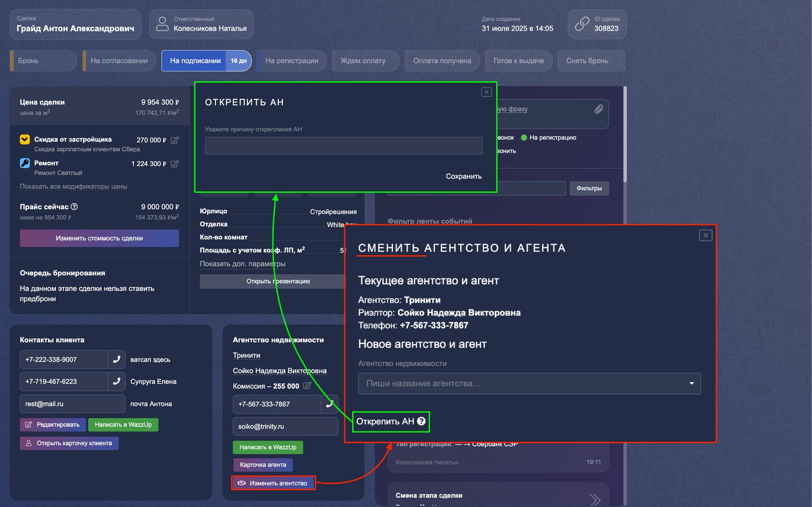
Task: Expand Показать все модификаторы цены
Action: tap(73, 187)
